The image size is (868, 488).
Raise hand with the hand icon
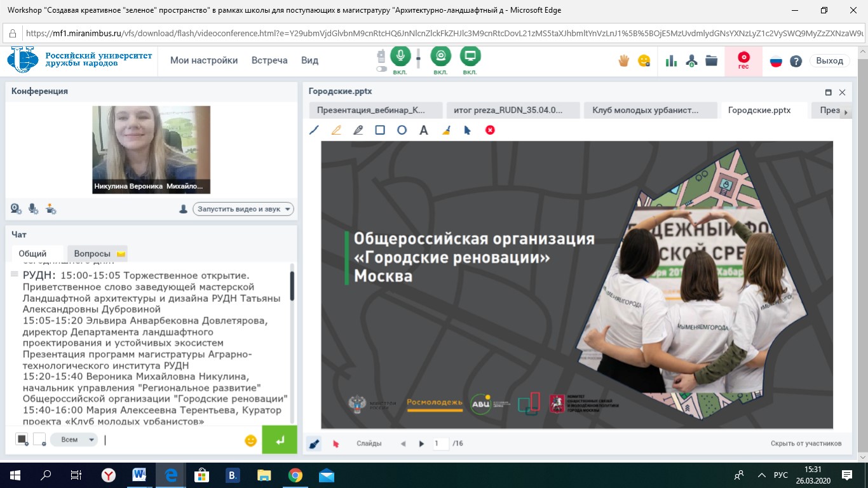[624, 61]
